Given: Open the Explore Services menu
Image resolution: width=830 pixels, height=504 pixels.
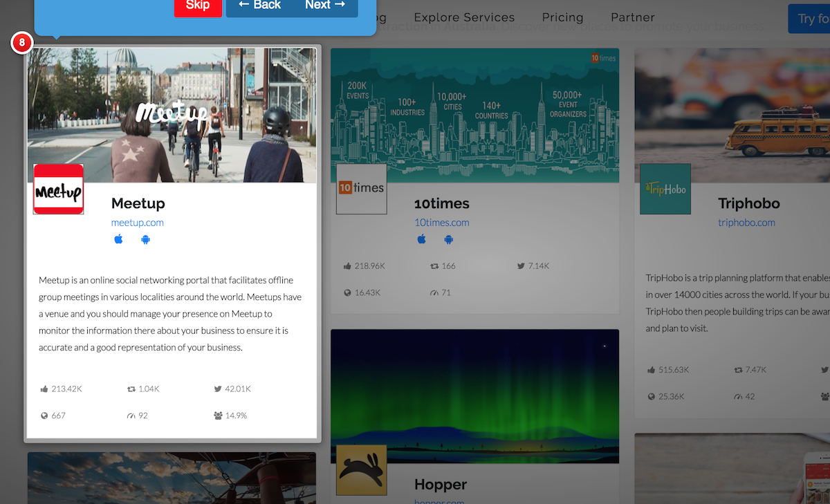Looking at the screenshot, I should 464,17.
